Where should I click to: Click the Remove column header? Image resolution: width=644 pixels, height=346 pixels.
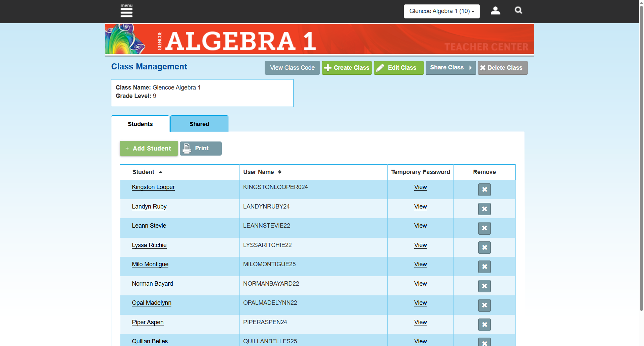[484, 172]
